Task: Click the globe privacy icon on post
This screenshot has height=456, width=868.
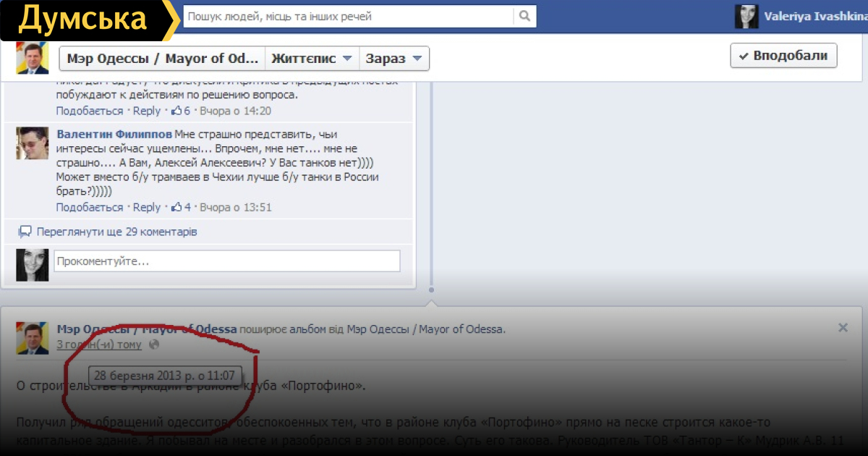Action: [x=153, y=345]
